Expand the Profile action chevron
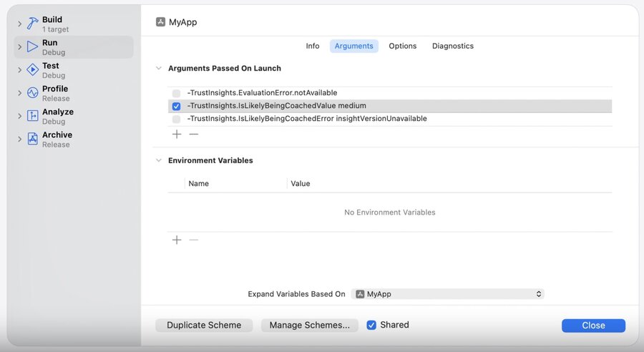Viewport: 644px width, 352px height. 19,93
